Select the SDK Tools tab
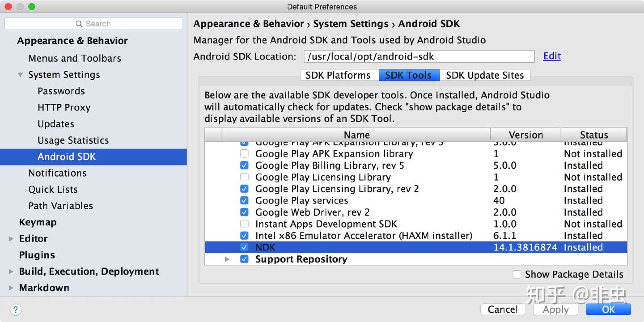 point(408,75)
